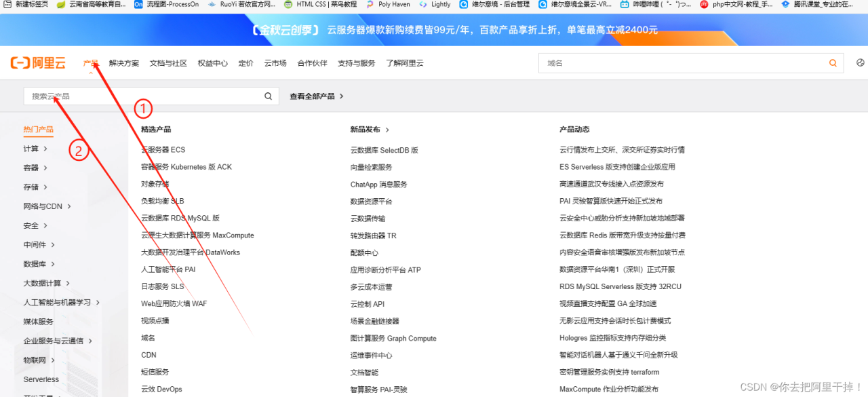Click the icon right of the top search bar
The height and width of the screenshot is (397, 868).
click(x=861, y=62)
